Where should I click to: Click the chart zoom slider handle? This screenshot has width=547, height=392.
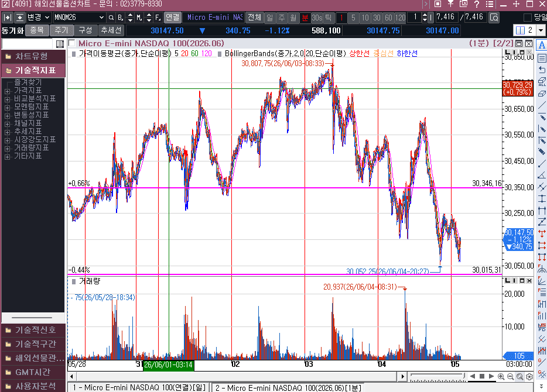[464, 376]
